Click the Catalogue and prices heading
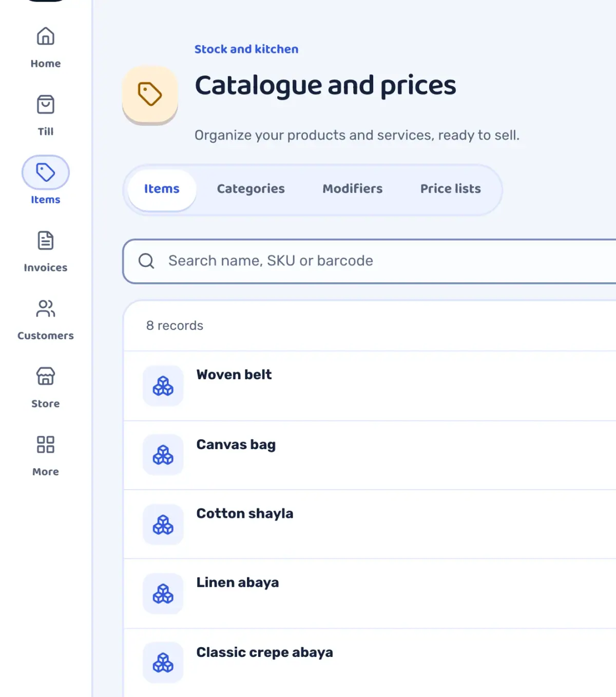 pos(325,86)
